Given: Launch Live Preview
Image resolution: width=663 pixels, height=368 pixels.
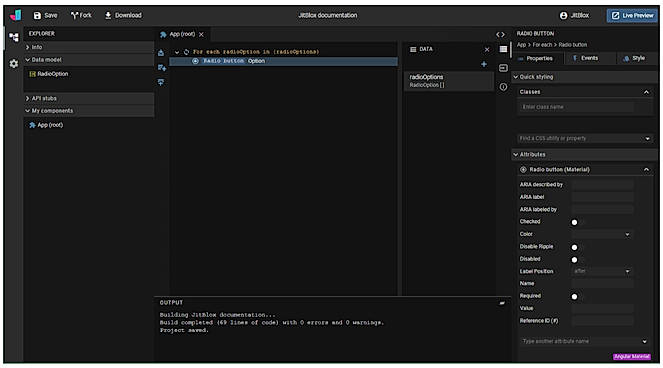Looking at the screenshot, I should point(633,15).
